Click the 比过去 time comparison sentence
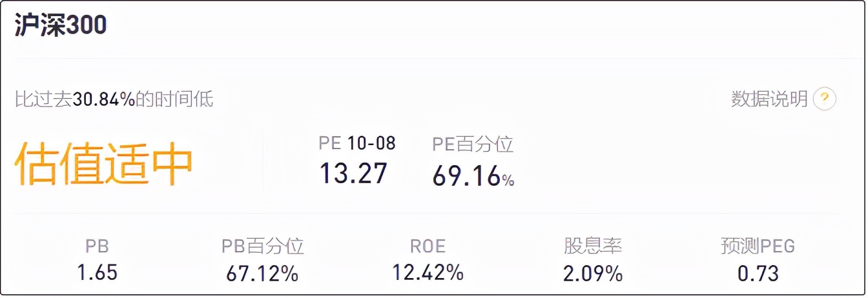 point(114,99)
